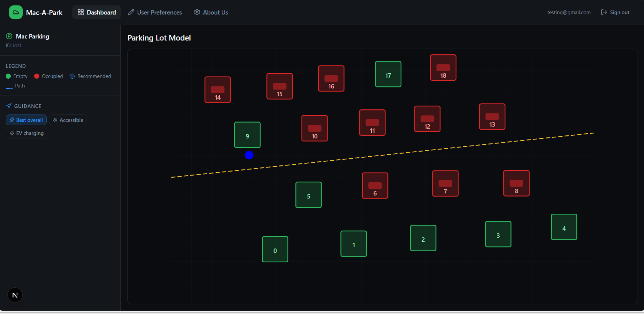Click occupied parking spot 11
Image resolution: width=644 pixels, height=314 pixels.
coord(373,123)
